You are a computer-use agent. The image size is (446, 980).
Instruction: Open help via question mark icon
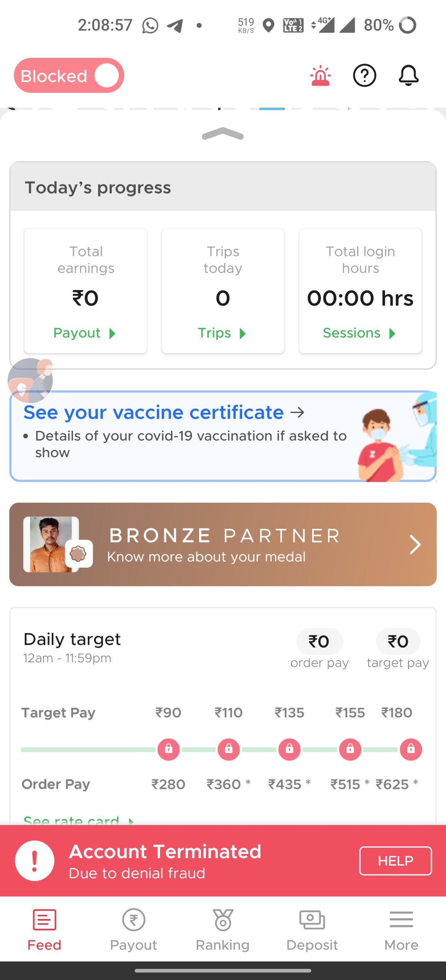click(x=364, y=75)
